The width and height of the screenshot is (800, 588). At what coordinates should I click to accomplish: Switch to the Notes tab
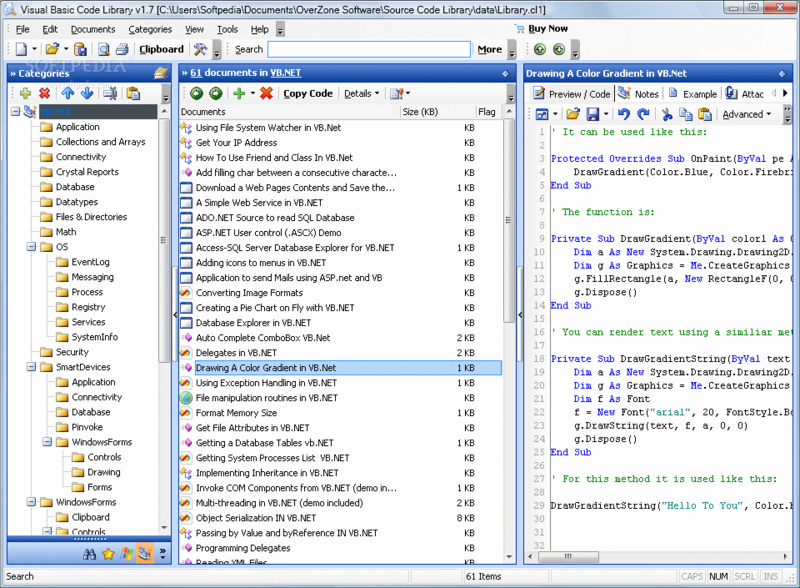[x=639, y=94]
